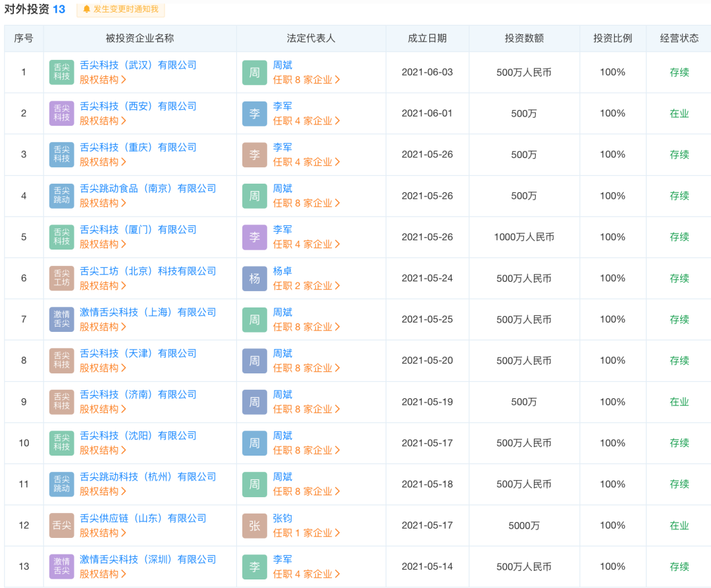Expand 任职 2 家企业 under 杨卓
This screenshot has height=588, width=711.
pos(305,286)
